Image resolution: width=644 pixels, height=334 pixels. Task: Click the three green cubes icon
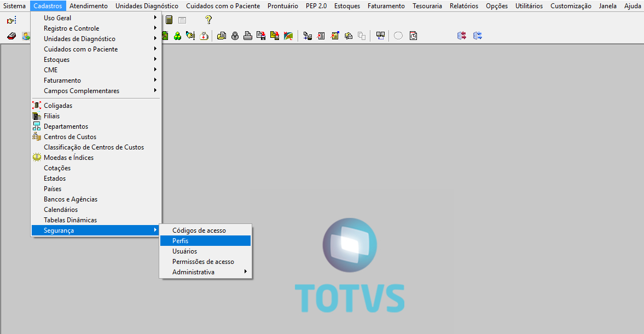(x=177, y=36)
